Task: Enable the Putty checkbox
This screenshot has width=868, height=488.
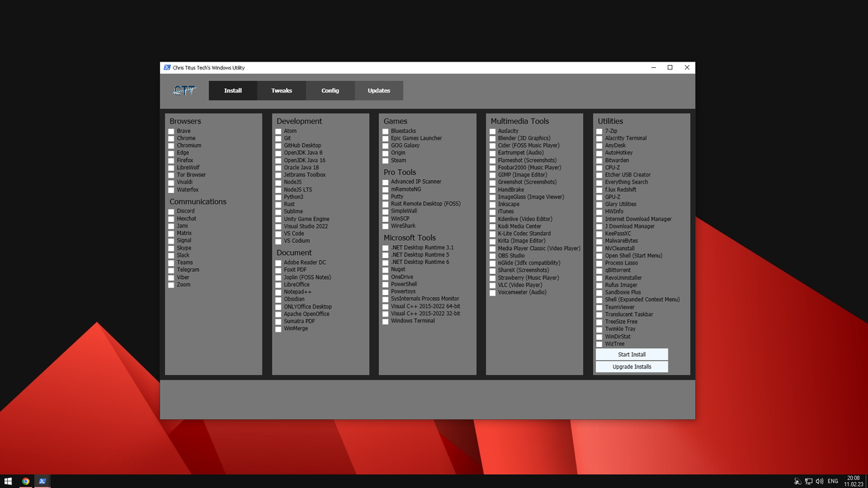Action: 386,197
